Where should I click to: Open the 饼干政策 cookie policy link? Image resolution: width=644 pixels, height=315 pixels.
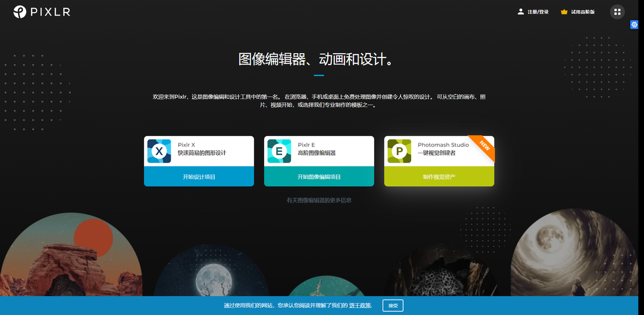360,305
